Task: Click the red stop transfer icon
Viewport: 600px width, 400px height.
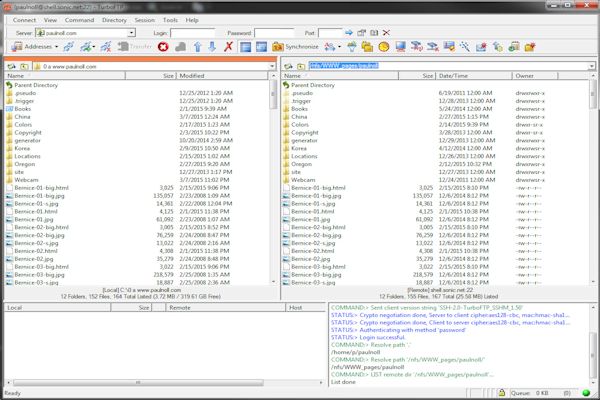Action: [x=163, y=46]
